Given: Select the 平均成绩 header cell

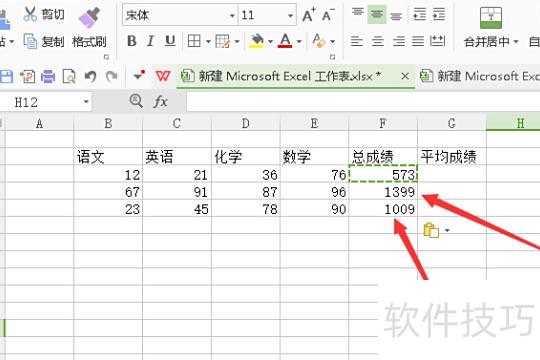Looking at the screenshot, I should 452,156.
